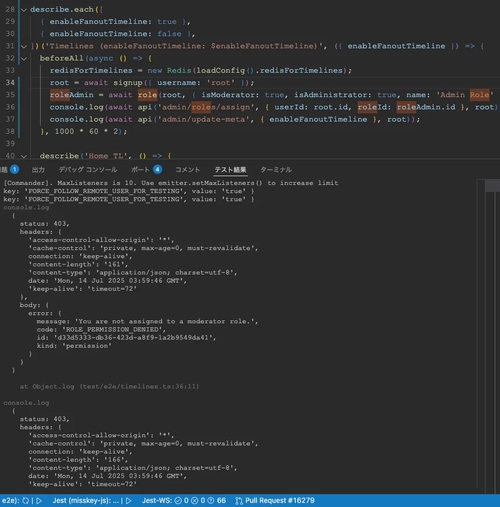This screenshot has height=507, width=500.
Task: Click the '1000 * 60 * 2' timeout on line 38
Action: coord(86,132)
